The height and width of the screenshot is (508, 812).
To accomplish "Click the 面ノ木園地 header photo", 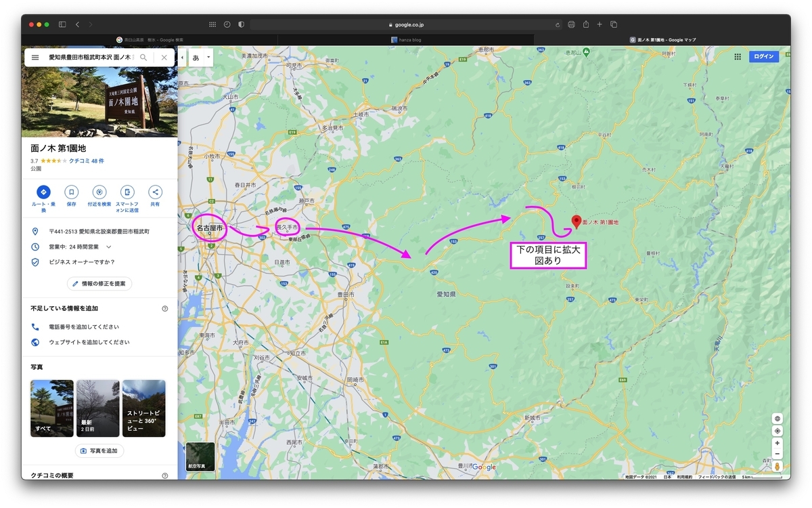I will click(x=99, y=102).
